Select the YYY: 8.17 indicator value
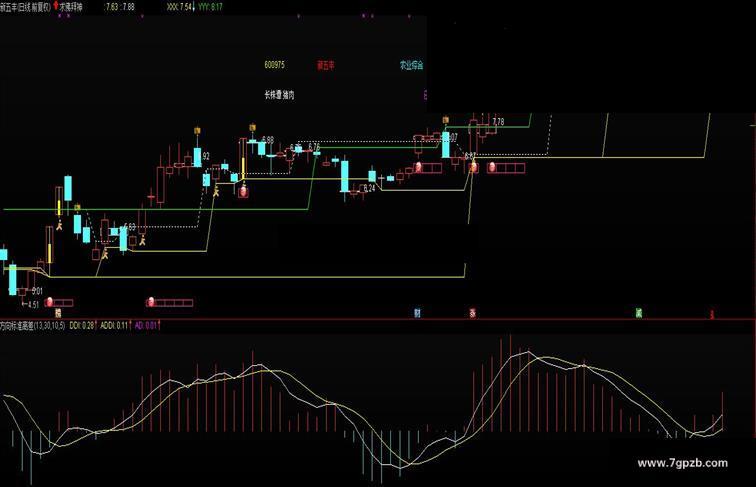 point(211,7)
